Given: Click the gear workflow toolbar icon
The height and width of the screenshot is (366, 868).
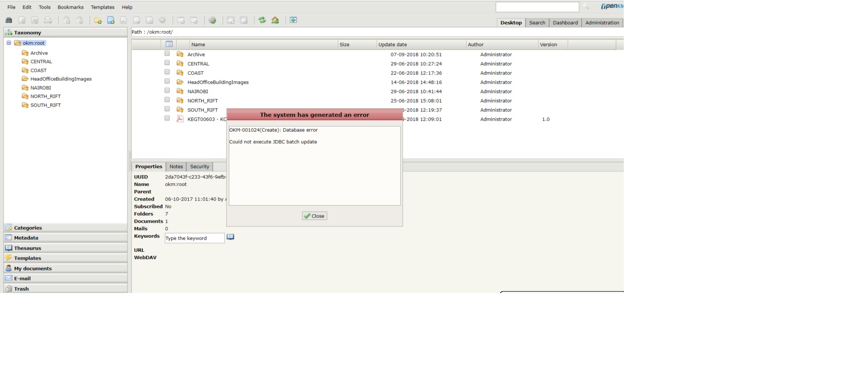Looking at the screenshot, I should [x=212, y=20].
